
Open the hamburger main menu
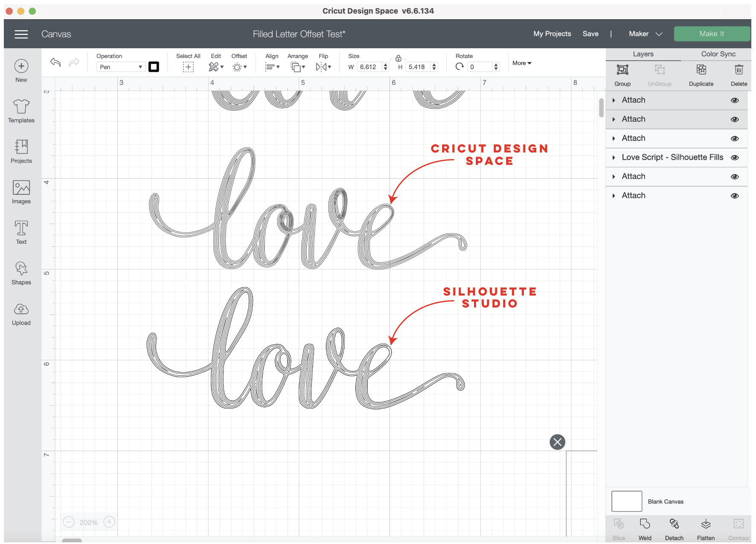pos(21,34)
